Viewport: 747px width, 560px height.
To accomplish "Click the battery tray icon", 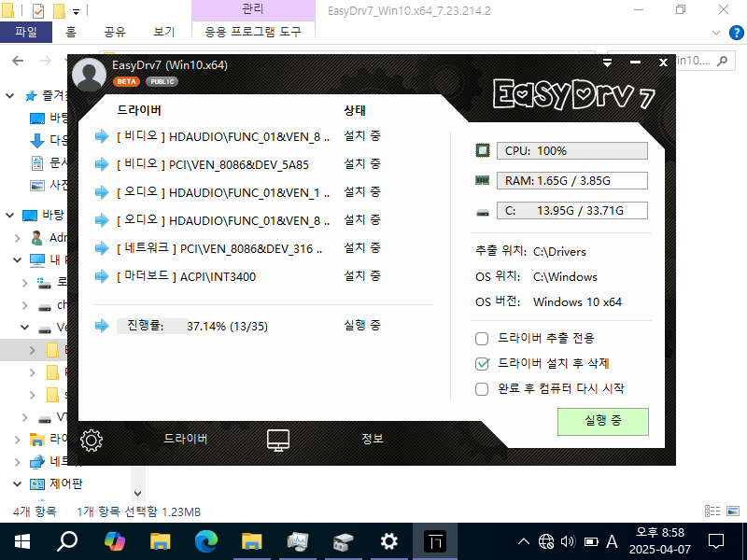I will click(591, 541).
